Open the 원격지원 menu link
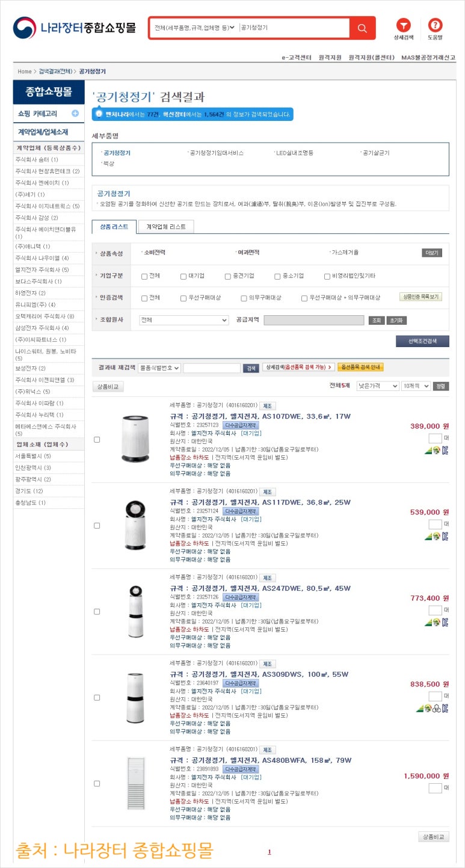The height and width of the screenshot is (868, 465). click(330, 58)
